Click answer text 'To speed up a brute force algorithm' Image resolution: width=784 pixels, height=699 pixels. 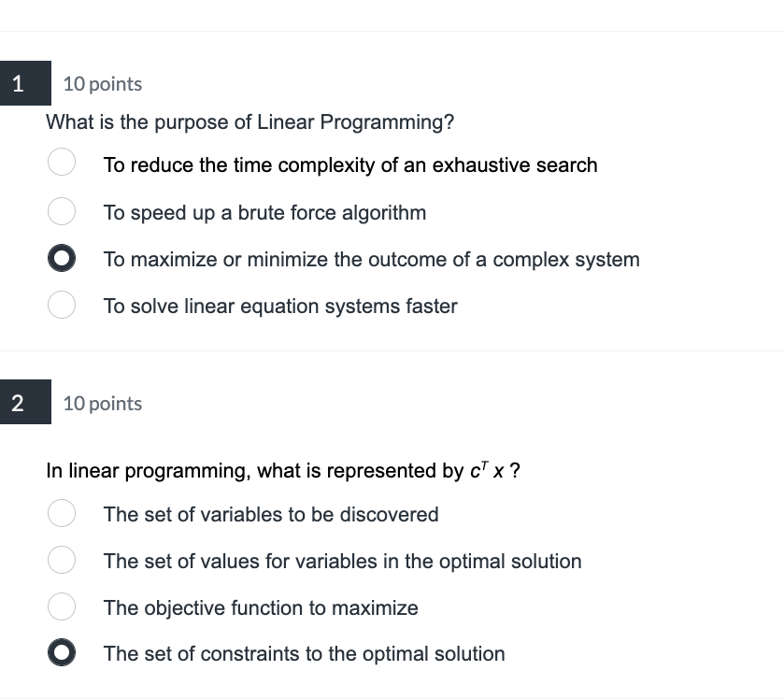pyautogui.click(x=265, y=213)
